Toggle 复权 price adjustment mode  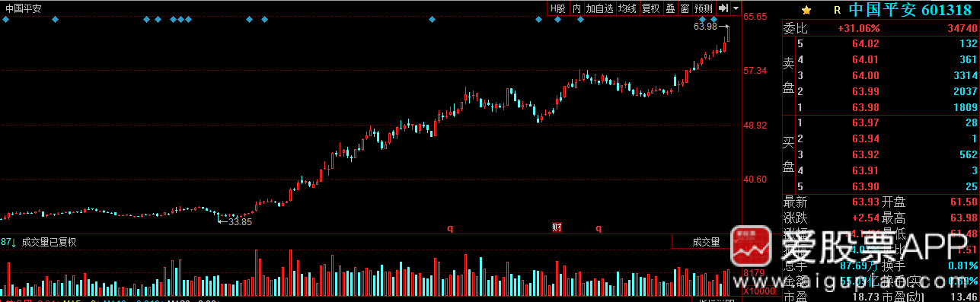tap(650, 8)
